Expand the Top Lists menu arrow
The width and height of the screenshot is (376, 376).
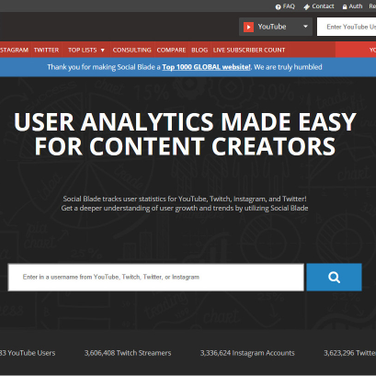(103, 50)
